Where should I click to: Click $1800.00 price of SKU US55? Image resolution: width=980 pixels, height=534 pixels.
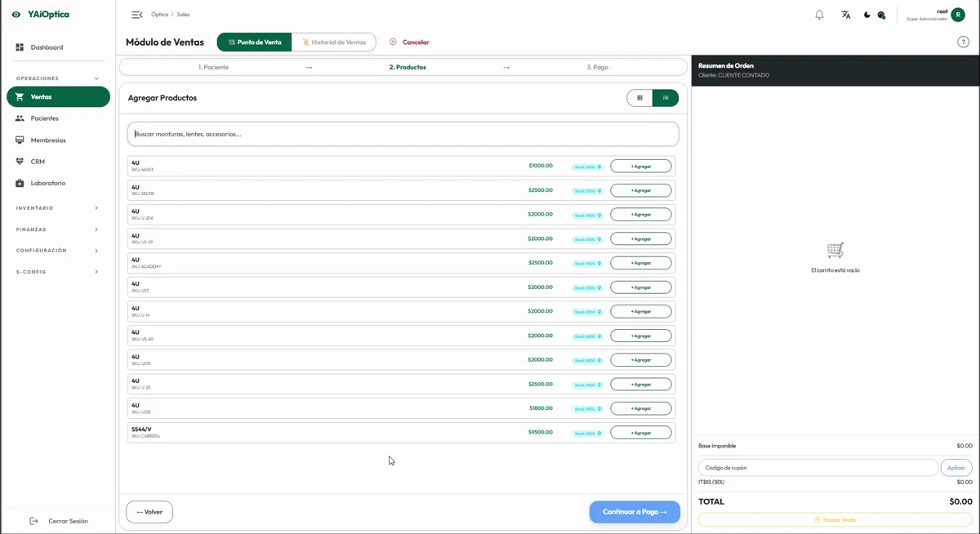(541, 407)
